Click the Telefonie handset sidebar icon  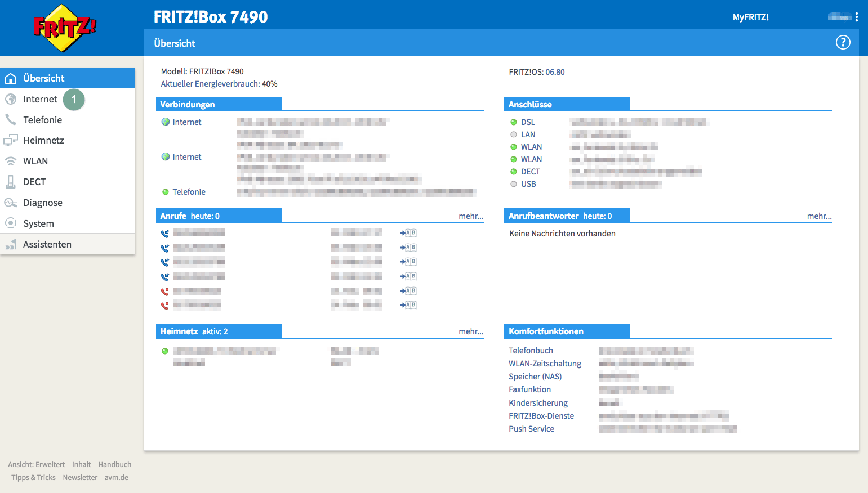pos(11,120)
